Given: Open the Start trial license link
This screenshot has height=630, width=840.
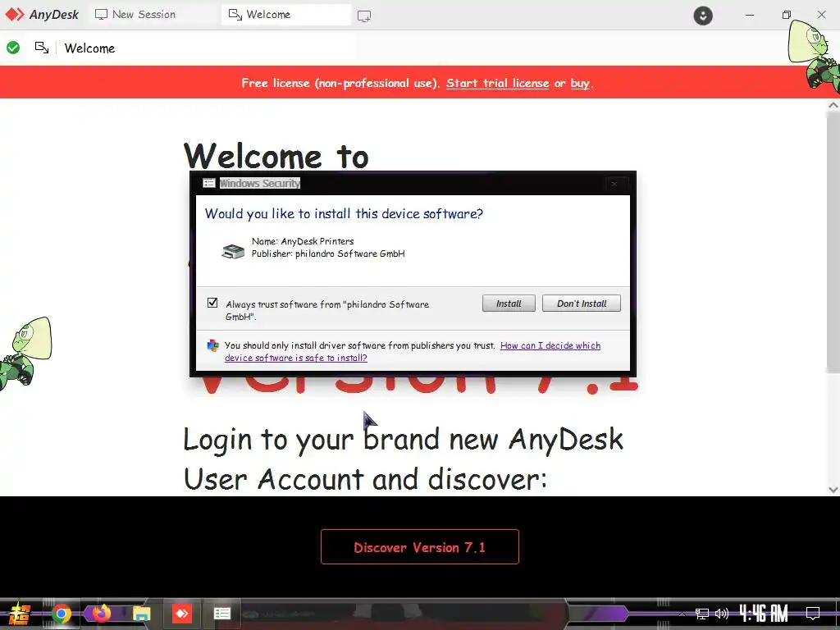Looking at the screenshot, I should tap(497, 83).
